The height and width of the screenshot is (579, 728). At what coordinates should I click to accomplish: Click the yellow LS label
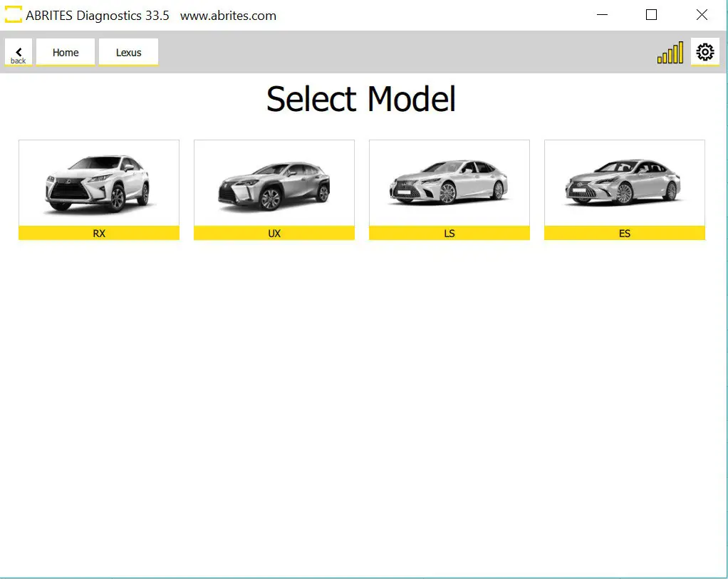pos(449,233)
